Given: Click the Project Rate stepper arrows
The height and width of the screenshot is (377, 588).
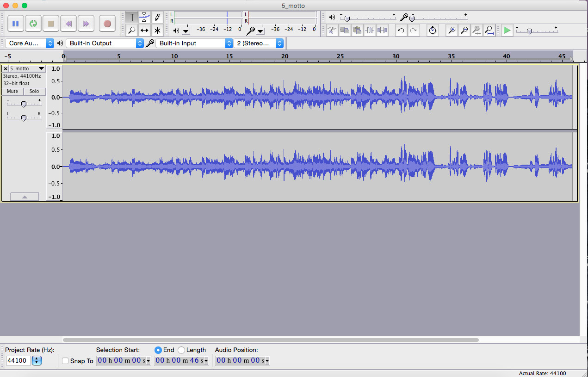Looking at the screenshot, I should coord(37,361).
